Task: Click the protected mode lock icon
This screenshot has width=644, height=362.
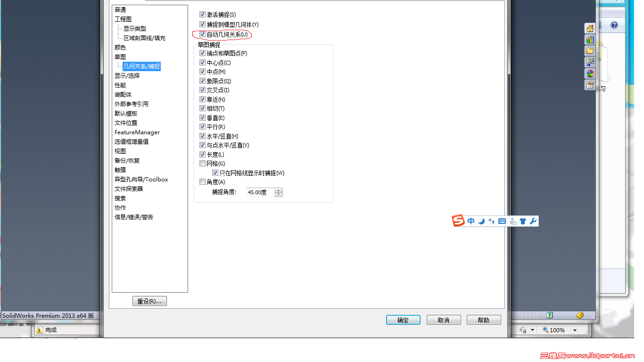Action: 523,330
